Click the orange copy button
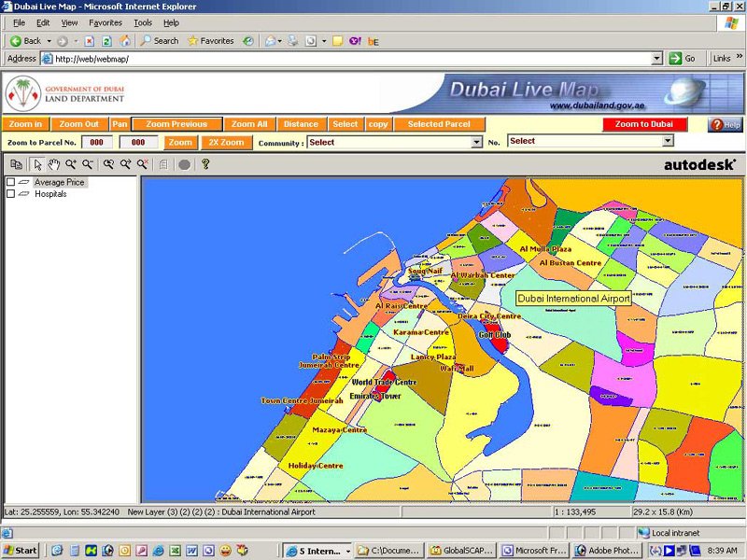747x560 pixels. 378,124
